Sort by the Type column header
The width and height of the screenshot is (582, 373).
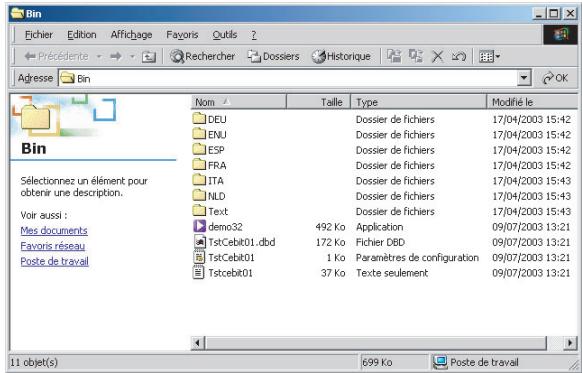418,102
